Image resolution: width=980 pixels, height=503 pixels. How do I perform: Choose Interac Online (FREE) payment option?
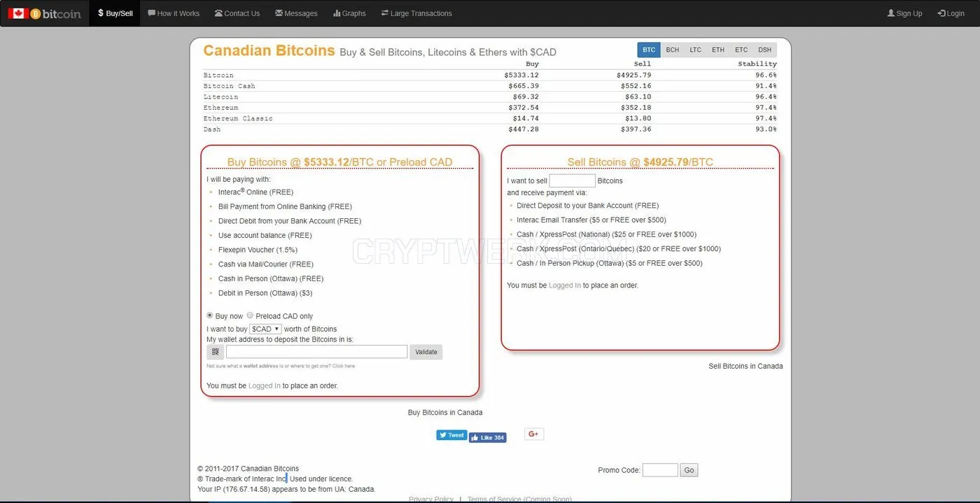pyautogui.click(x=255, y=192)
